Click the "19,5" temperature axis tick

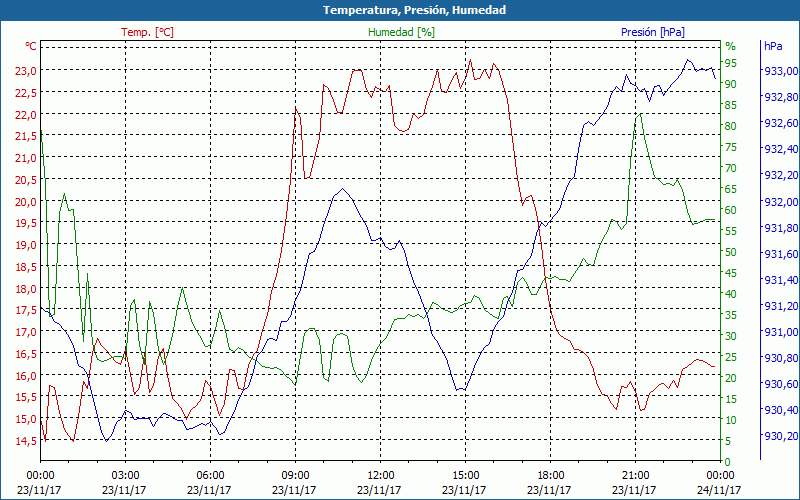(x=24, y=223)
